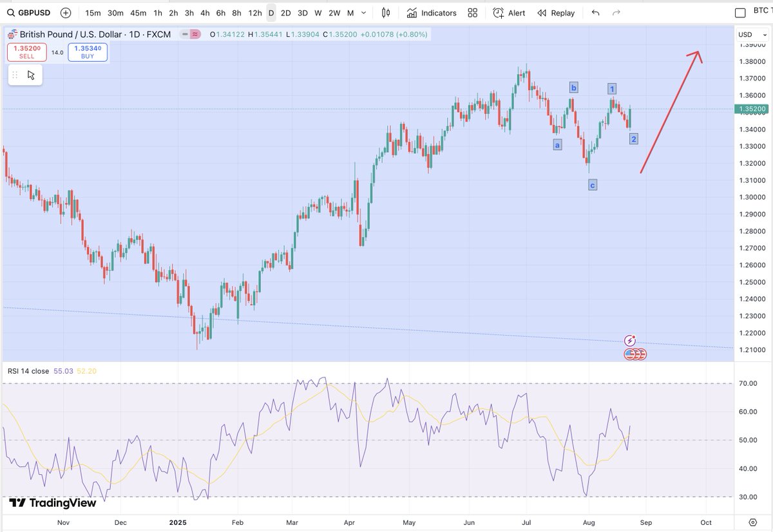Redo the last chart action

(616, 12)
